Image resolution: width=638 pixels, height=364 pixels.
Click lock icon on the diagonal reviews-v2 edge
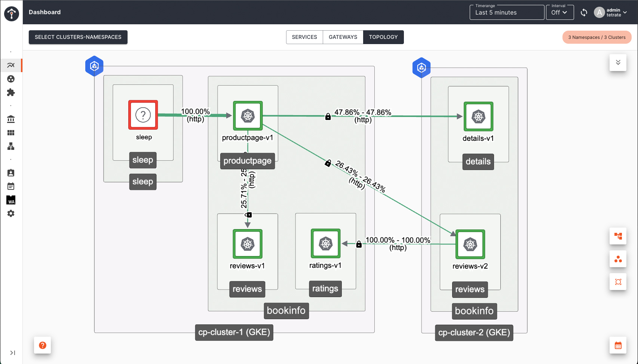(x=328, y=163)
